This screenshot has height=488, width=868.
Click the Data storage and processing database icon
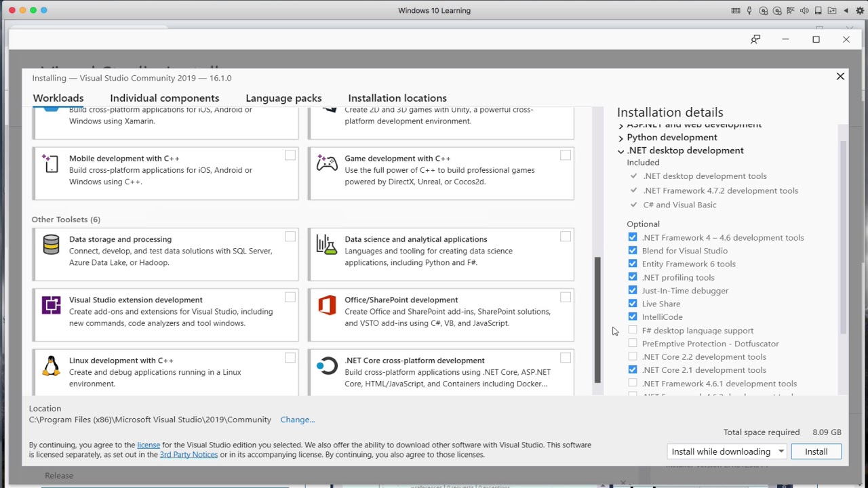51,245
